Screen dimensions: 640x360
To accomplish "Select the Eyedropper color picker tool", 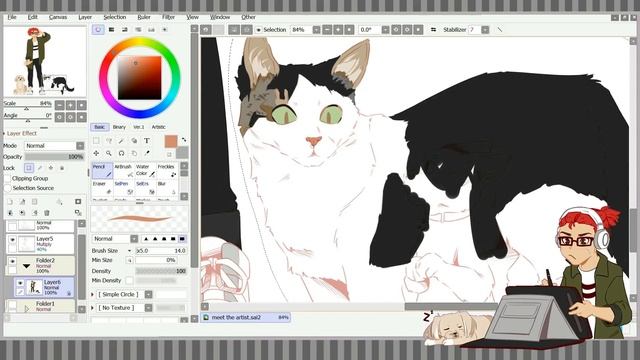I will [x=147, y=153].
